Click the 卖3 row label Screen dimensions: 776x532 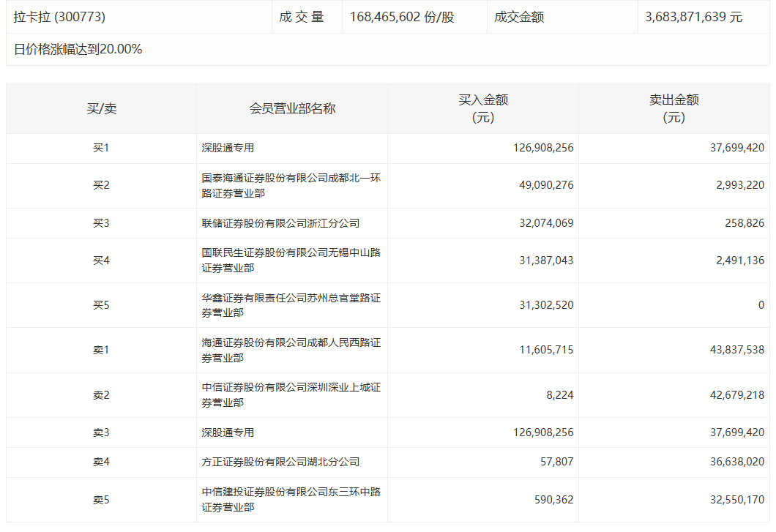(x=101, y=432)
